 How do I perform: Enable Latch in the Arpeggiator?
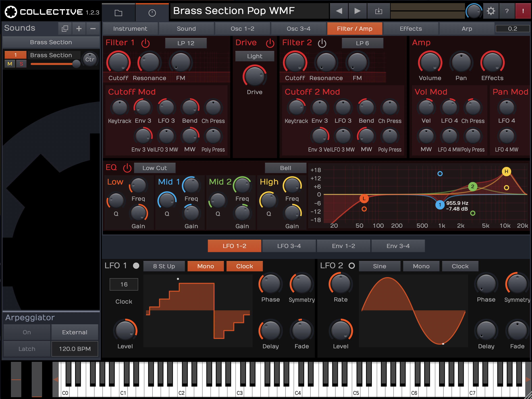pyautogui.click(x=26, y=349)
